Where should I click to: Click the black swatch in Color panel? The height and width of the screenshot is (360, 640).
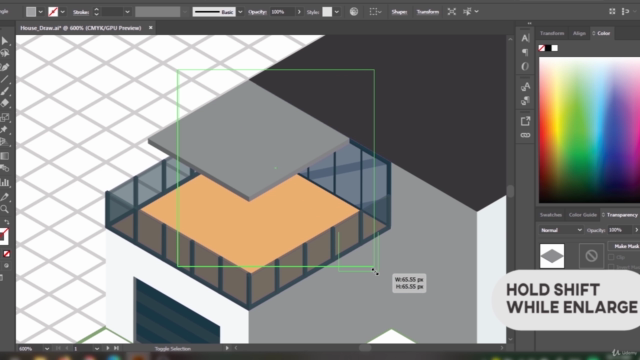coord(548,48)
